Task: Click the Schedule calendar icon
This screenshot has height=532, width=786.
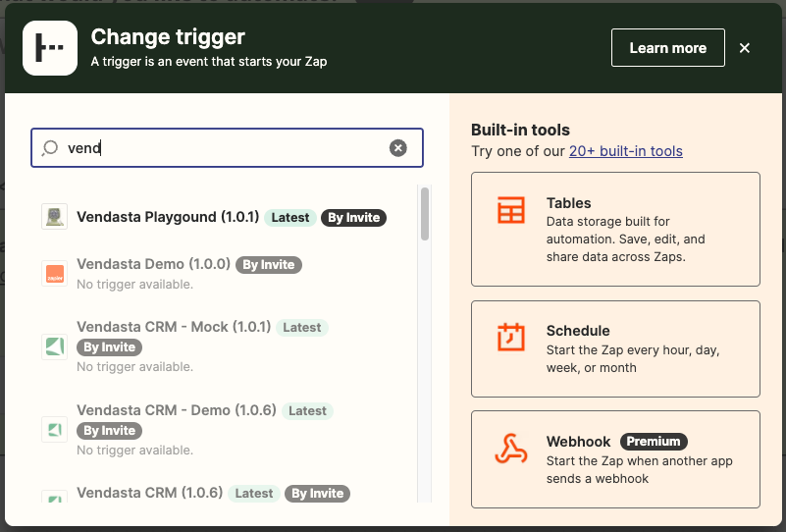Action: point(511,338)
